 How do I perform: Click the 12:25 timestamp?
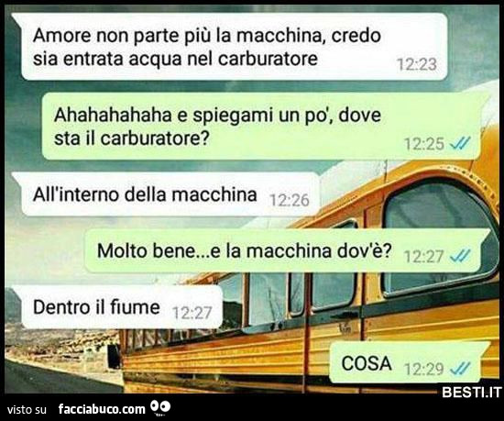424,144
